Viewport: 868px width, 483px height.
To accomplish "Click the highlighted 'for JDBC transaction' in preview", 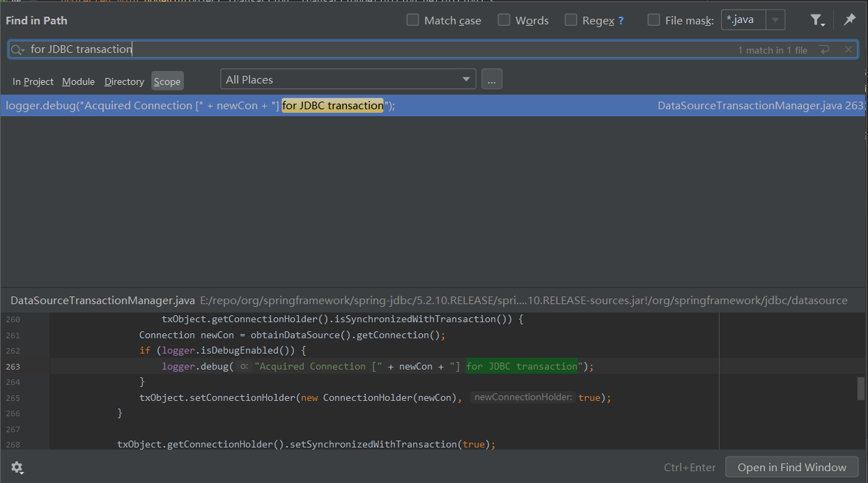I will point(522,367).
